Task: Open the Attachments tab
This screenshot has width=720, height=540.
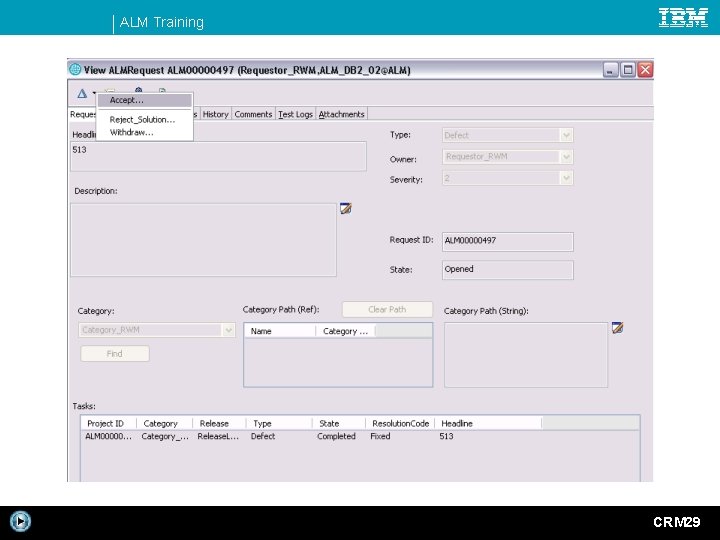Action: coord(341,114)
